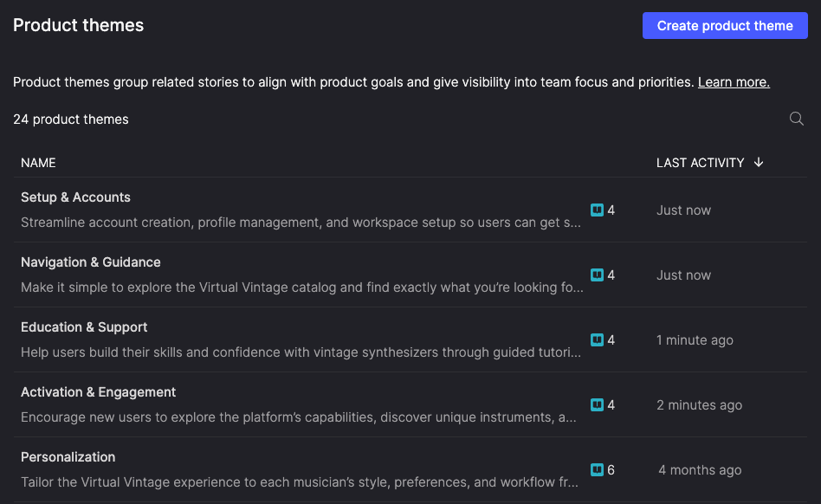Screen dimensions: 821x504
Task: Click story count icon for Navigation & Guidance
Action: [597, 275]
